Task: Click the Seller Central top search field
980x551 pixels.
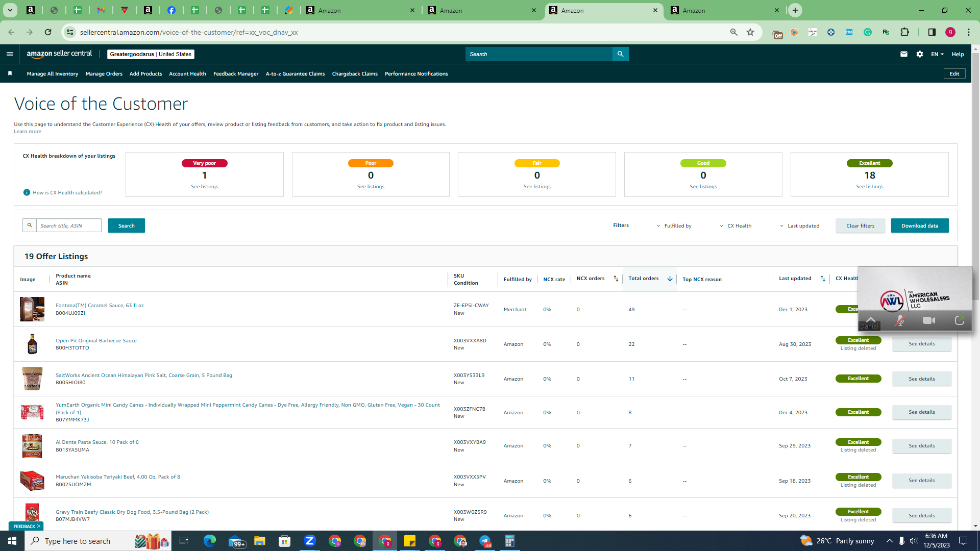Action: (x=539, y=54)
